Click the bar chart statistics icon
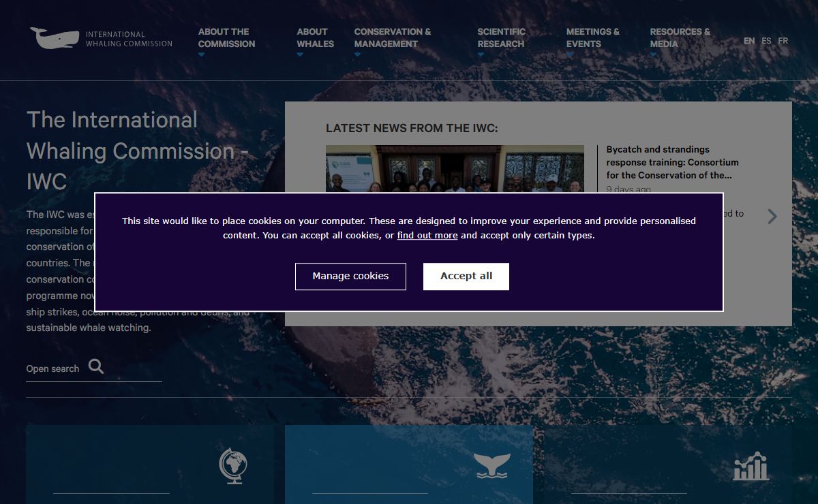The height and width of the screenshot is (504, 818). coord(751,467)
